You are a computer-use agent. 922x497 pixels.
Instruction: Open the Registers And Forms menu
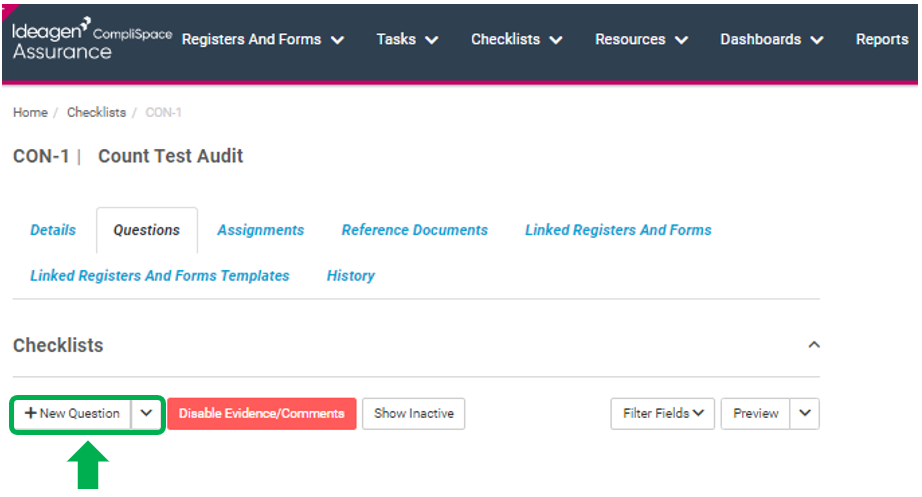(x=263, y=39)
